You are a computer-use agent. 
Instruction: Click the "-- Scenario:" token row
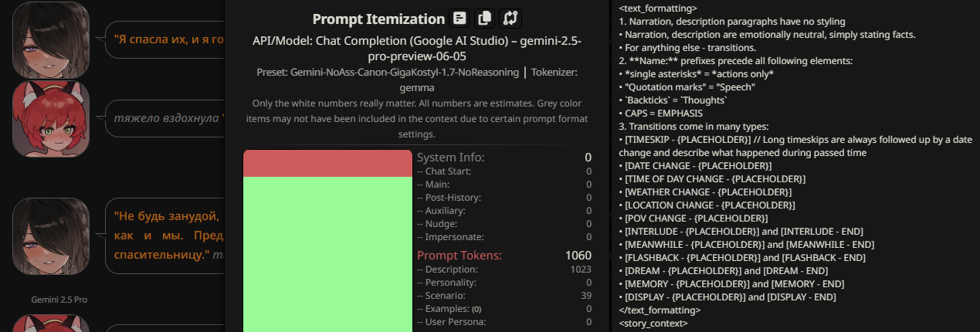click(504, 296)
